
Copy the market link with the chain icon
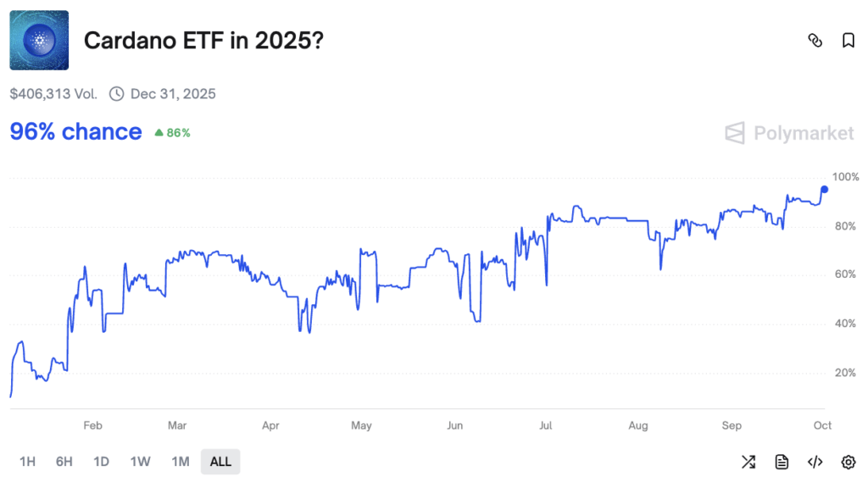click(815, 41)
